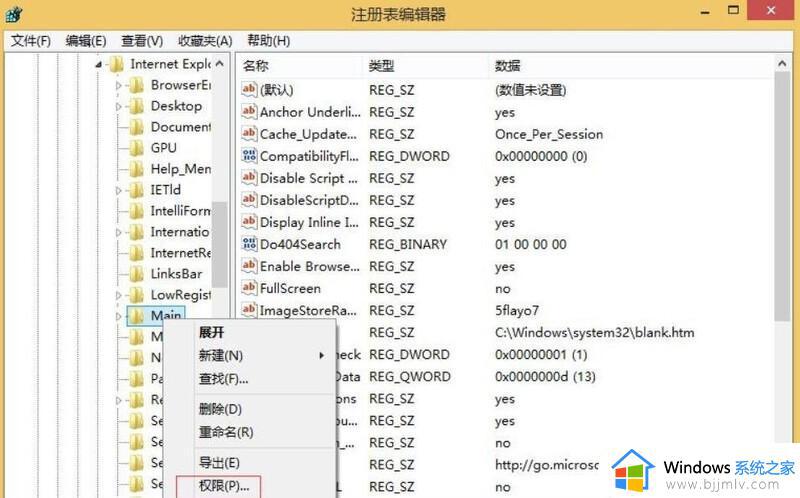This screenshot has width=800, height=498.
Task: Click the 数据 column header
Action: click(x=508, y=66)
